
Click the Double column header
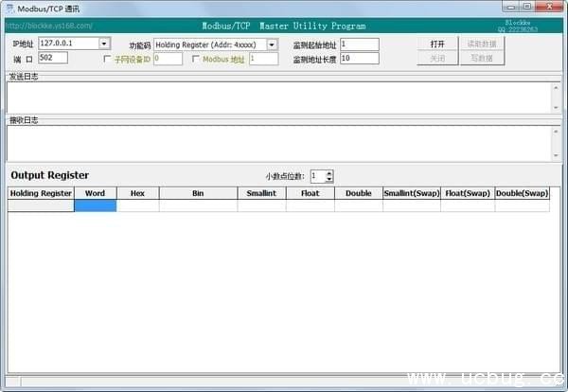click(x=359, y=193)
